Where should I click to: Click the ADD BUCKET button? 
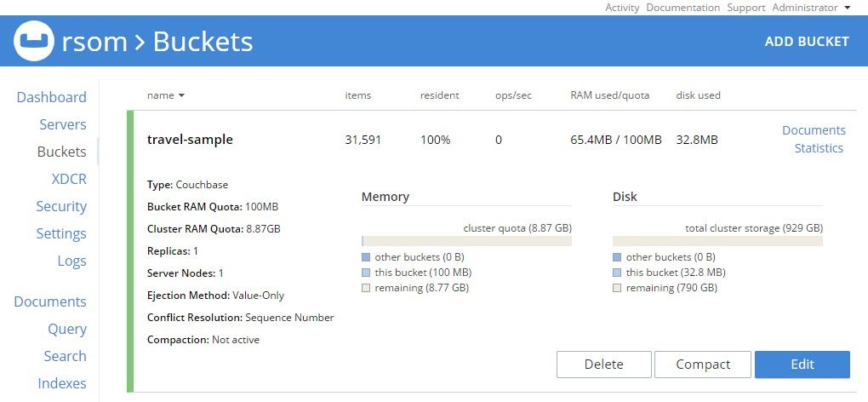807,42
